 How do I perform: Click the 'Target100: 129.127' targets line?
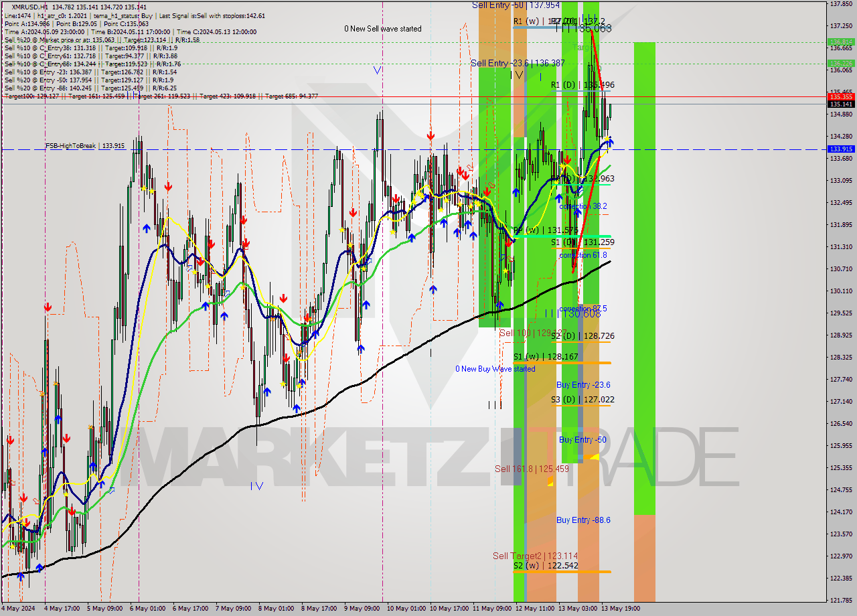161,96
